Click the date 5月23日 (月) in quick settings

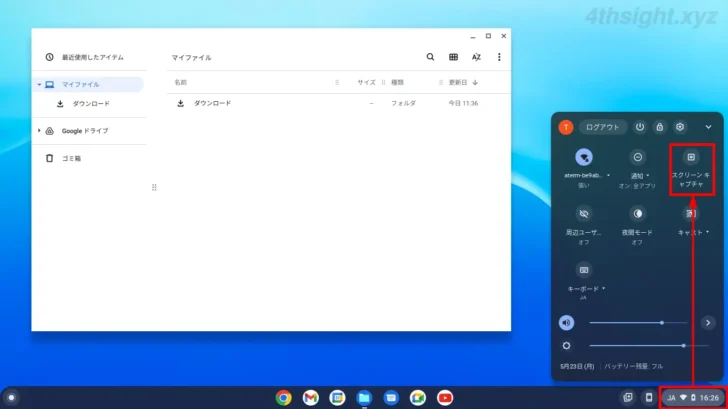(577, 366)
